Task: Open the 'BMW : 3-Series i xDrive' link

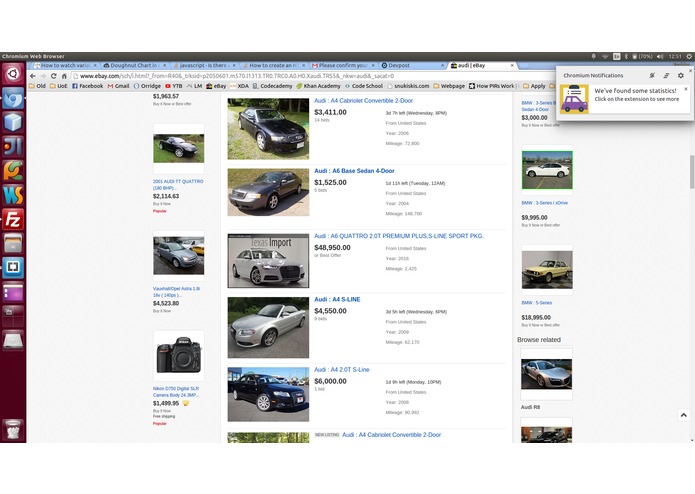Action: click(544, 203)
